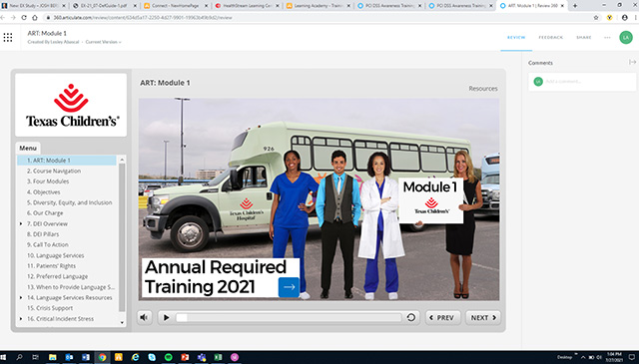
Task: Open the Share tab
Action: tap(583, 38)
